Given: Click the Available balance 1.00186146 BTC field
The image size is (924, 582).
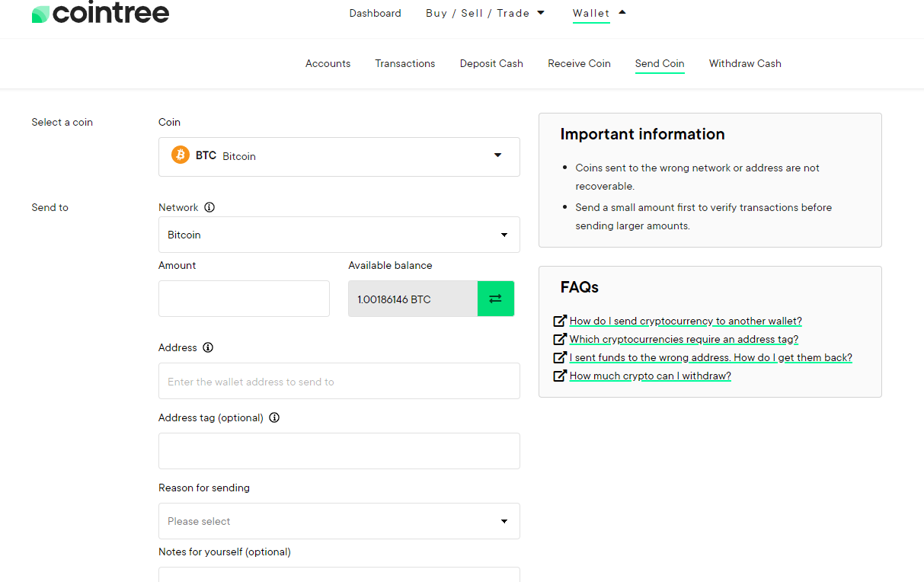Looking at the screenshot, I should point(413,299).
